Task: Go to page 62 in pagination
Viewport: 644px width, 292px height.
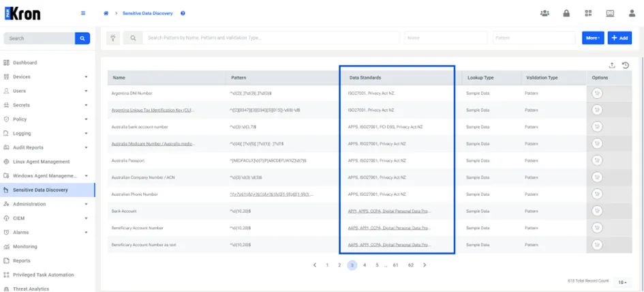Action: (x=411, y=265)
